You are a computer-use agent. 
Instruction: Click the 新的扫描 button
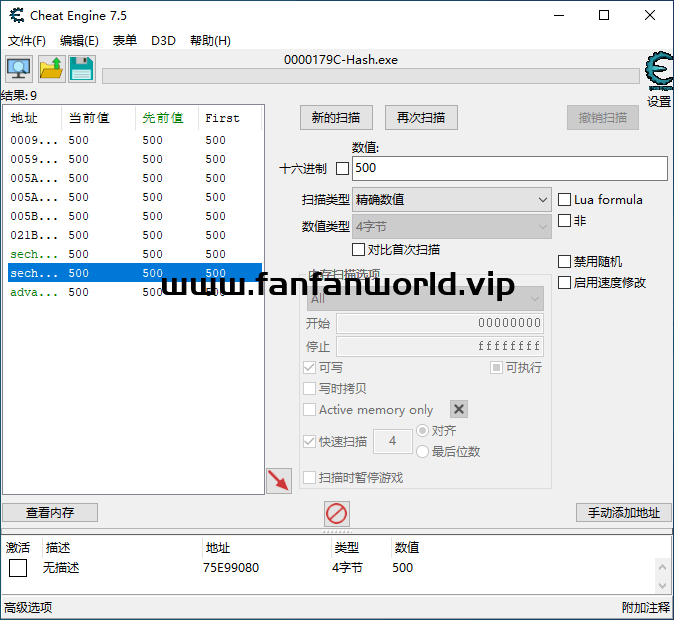[336, 117]
